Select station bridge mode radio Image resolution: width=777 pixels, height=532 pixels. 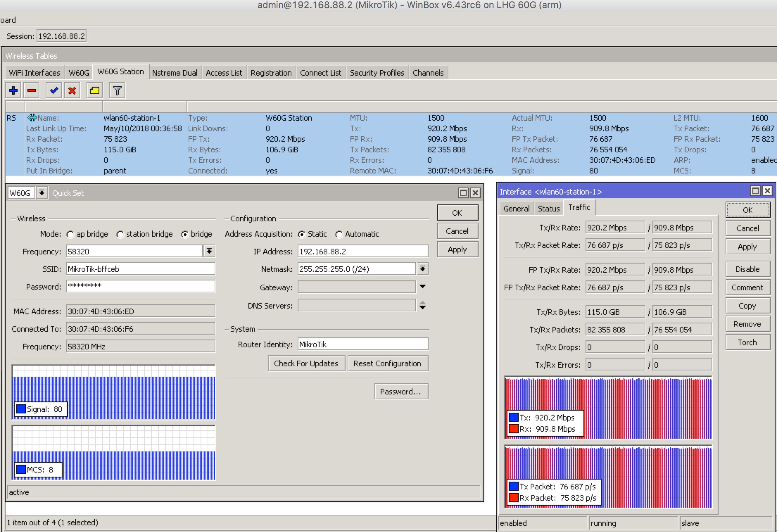point(120,234)
